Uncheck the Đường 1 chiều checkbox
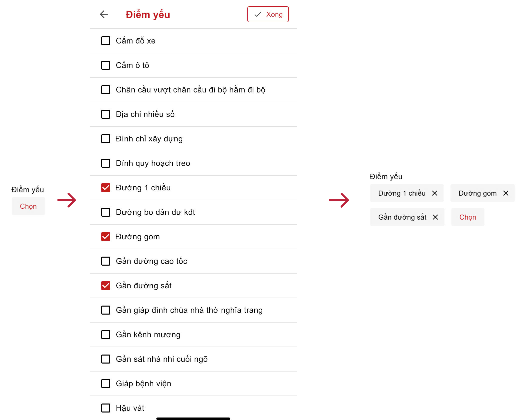This screenshot has width=528, height=420. (106, 188)
